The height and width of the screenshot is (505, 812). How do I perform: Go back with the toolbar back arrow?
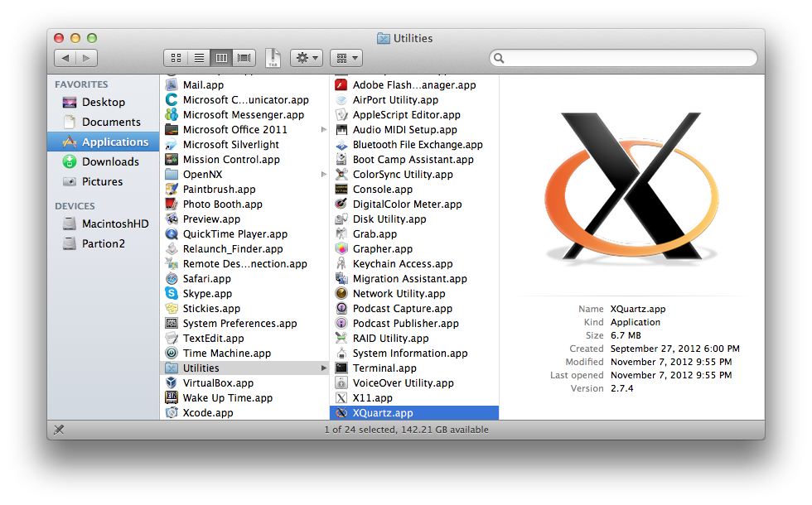65,58
